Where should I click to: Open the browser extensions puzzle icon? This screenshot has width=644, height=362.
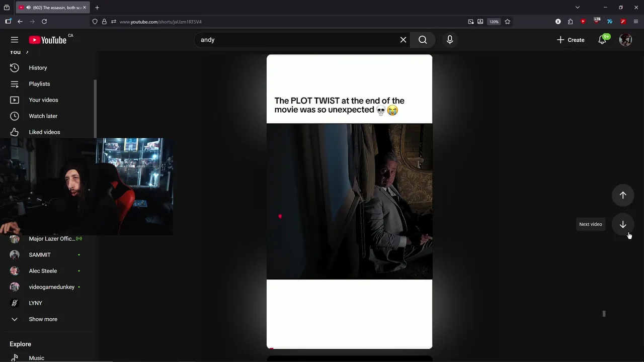[x=571, y=22]
